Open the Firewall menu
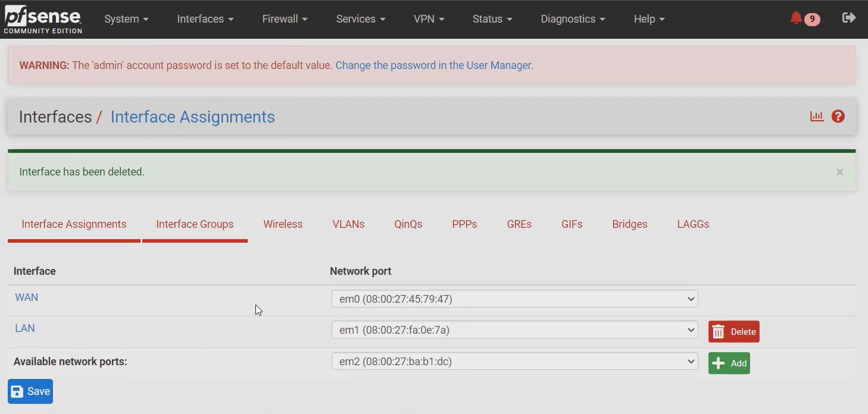Screen dimensions: 868x414 285,19
